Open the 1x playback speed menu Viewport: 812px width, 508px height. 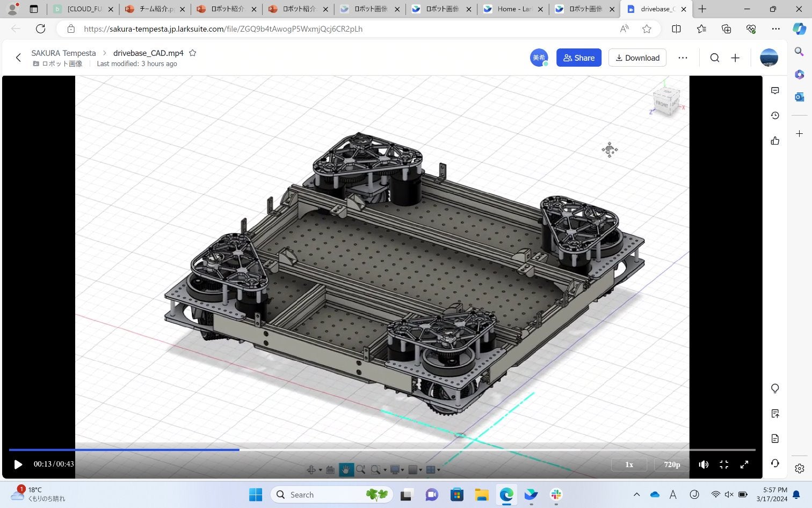coord(629,464)
